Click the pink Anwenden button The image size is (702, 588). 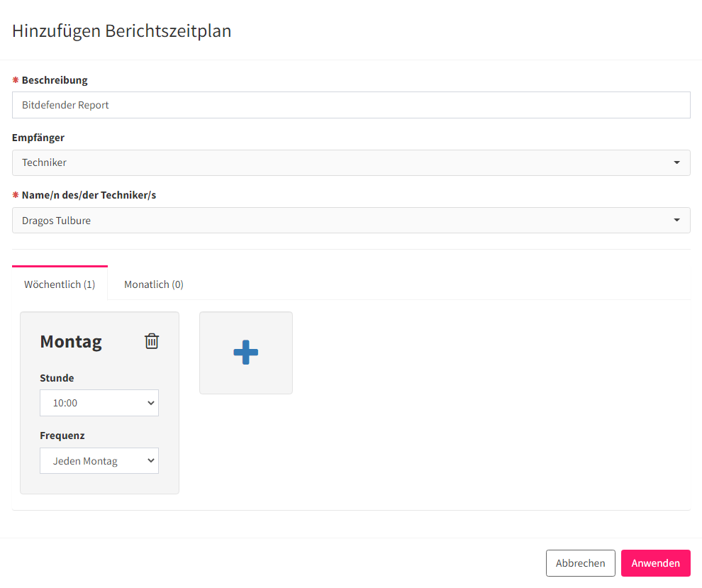655,563
